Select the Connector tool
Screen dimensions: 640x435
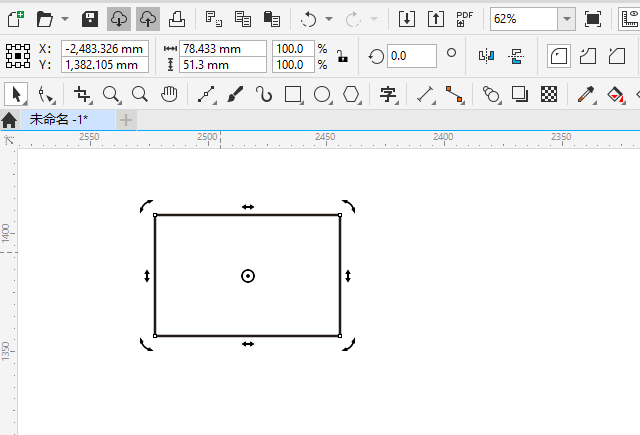tap(454, 95)
